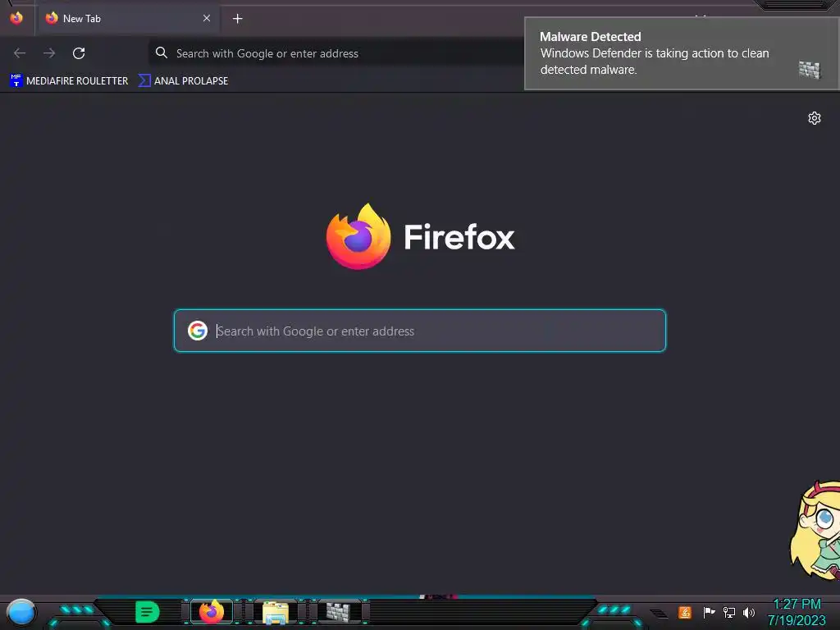Open new tab personalize gear

[x=815, y=118]
